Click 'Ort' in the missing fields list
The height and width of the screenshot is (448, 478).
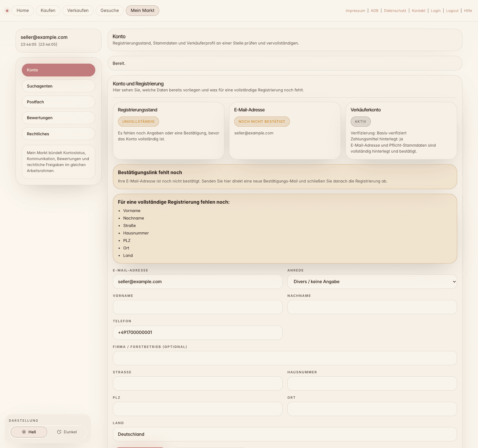(126, 248)
